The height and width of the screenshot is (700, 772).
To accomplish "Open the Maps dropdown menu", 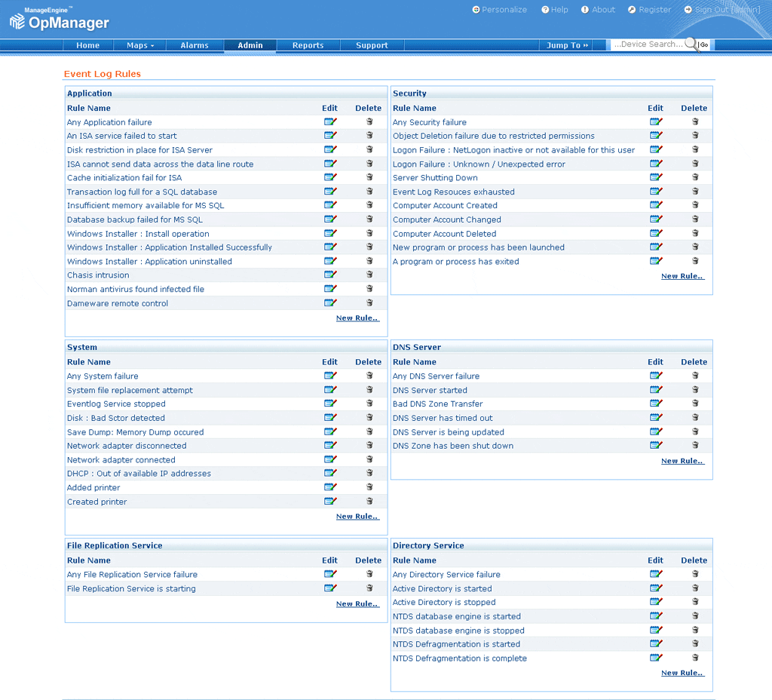I will [x=140, y=45].
